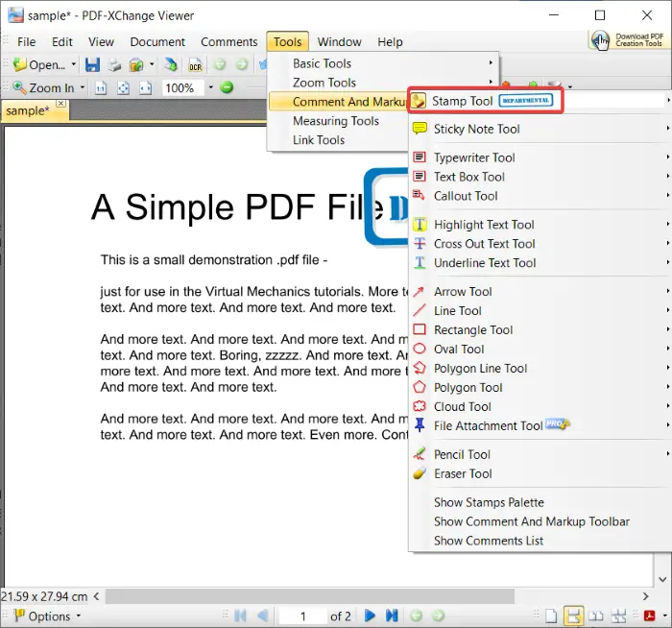The width and height of the screenshot is (672, 628).
Task: Select the Eraser Tool
Action: 540,473
